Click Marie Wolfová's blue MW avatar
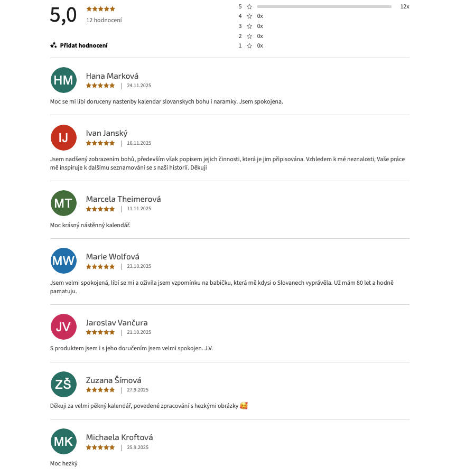 63,261
